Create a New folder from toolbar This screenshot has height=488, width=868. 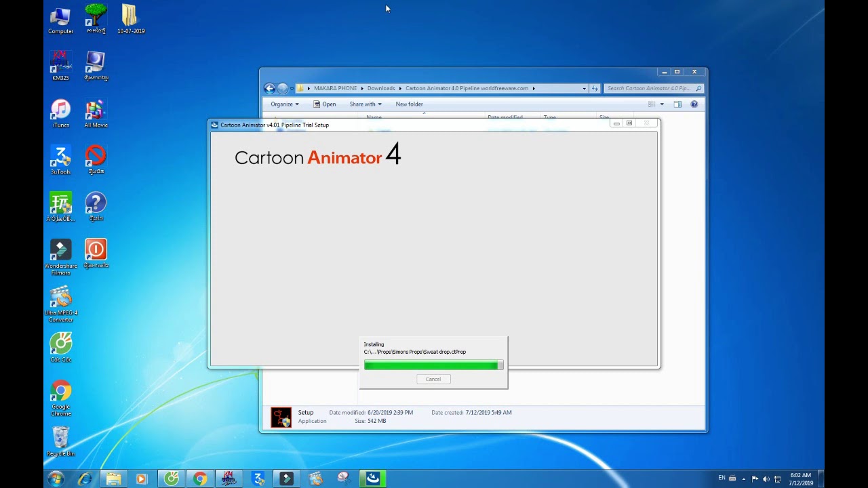pos(409,104)
